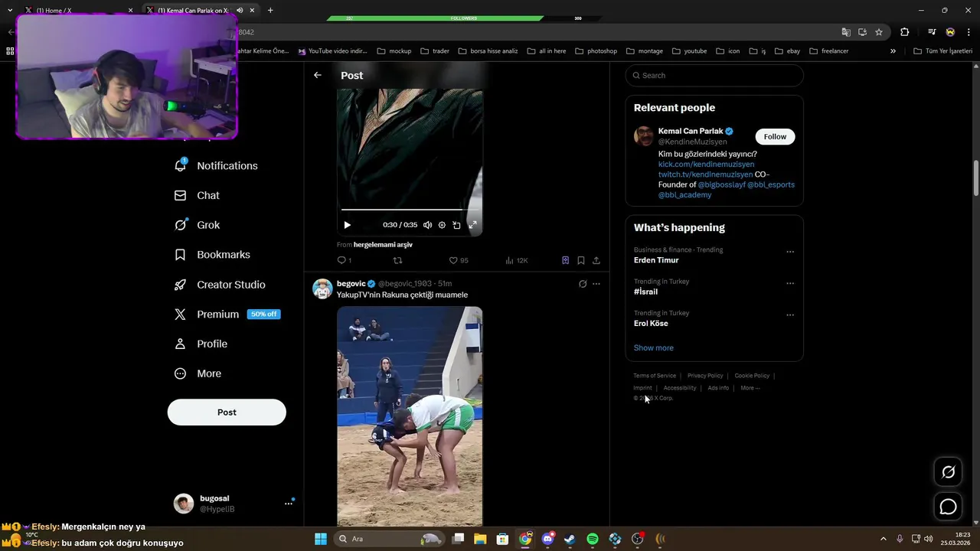This screenshot has height=551, width=980.
Task: Open hergelemami arşiv source link
Action: pyautogui.click(x=383, y=245)
